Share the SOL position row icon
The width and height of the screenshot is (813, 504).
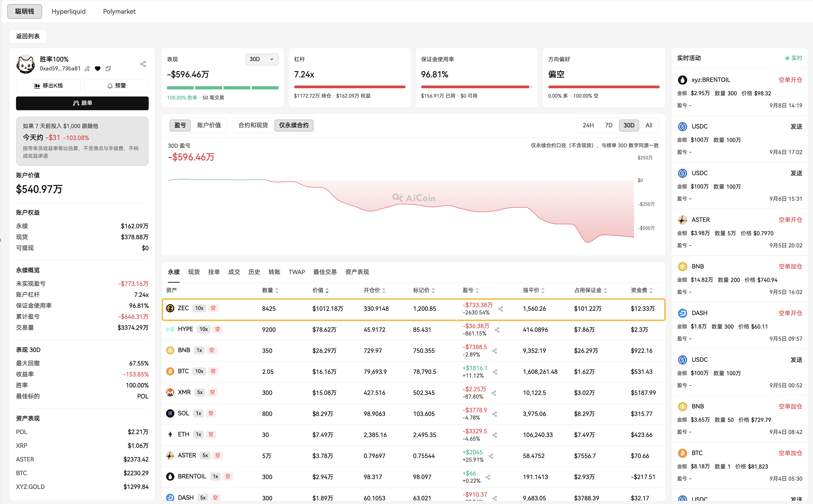(x=495, y=414)
